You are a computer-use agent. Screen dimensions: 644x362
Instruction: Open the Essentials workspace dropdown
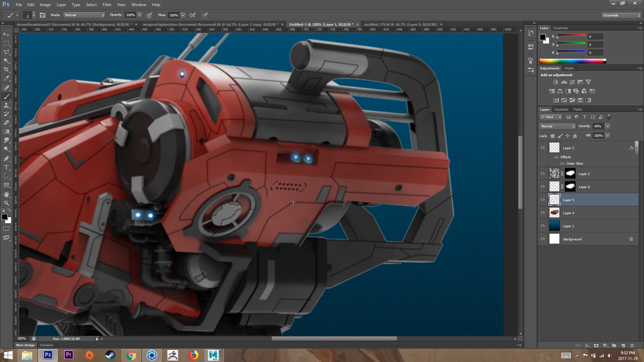point(621,15)
